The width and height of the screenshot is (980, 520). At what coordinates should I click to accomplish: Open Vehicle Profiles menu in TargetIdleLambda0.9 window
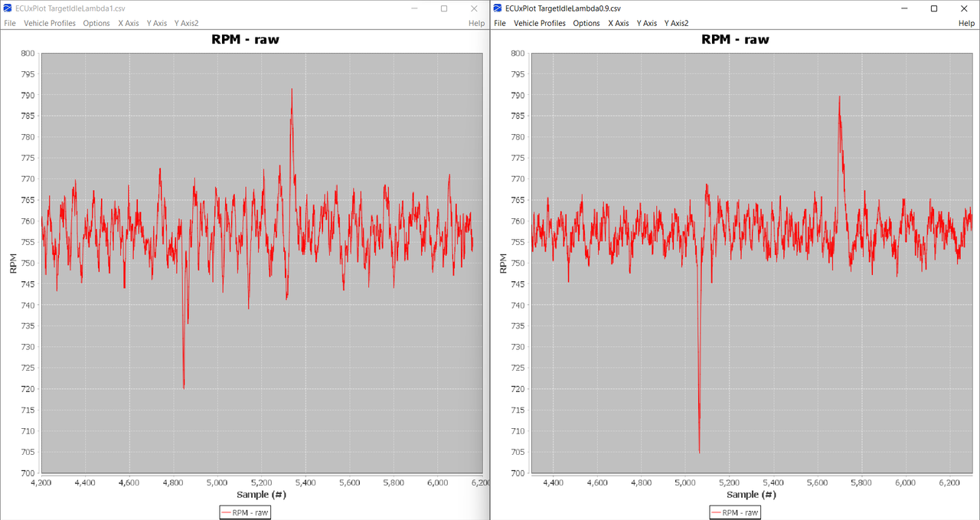(540, 23)
